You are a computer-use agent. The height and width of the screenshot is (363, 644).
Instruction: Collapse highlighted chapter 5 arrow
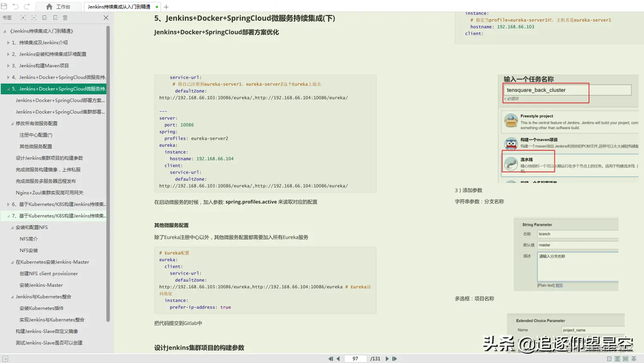click(x=8, y=89)
